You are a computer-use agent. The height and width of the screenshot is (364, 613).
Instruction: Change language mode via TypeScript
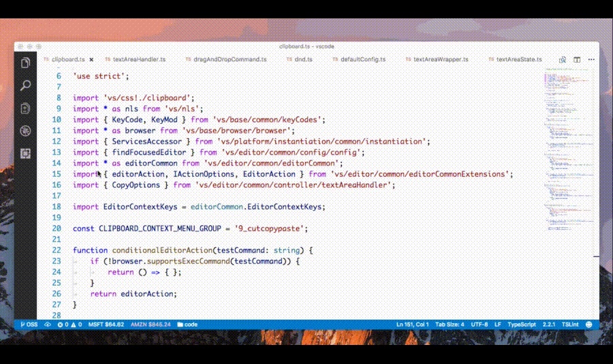click(x=522, y=325)
